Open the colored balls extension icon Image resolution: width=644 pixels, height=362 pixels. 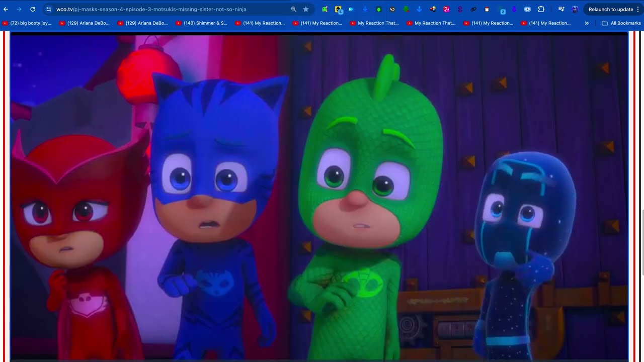click(433, 9)
